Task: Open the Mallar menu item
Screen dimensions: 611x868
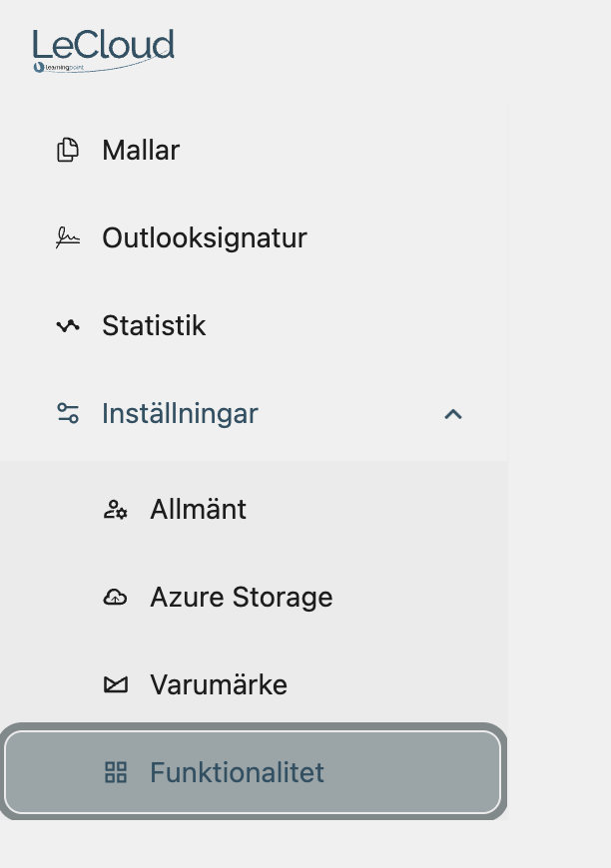Action: point(141,150)
